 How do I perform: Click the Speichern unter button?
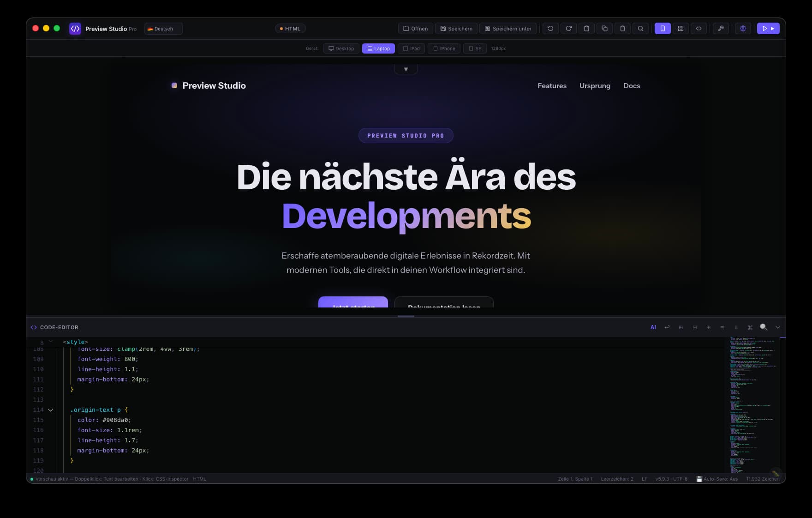[508, 29]
